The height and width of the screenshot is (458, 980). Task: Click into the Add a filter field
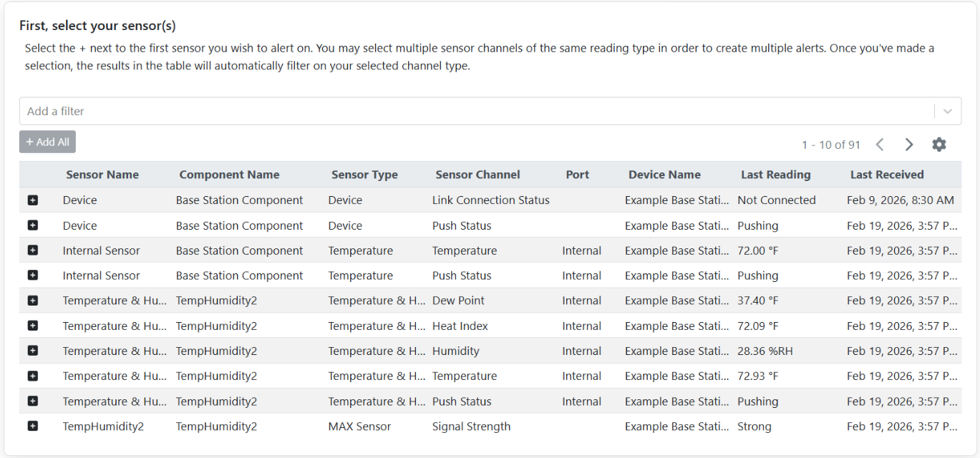tap(472, 112)
